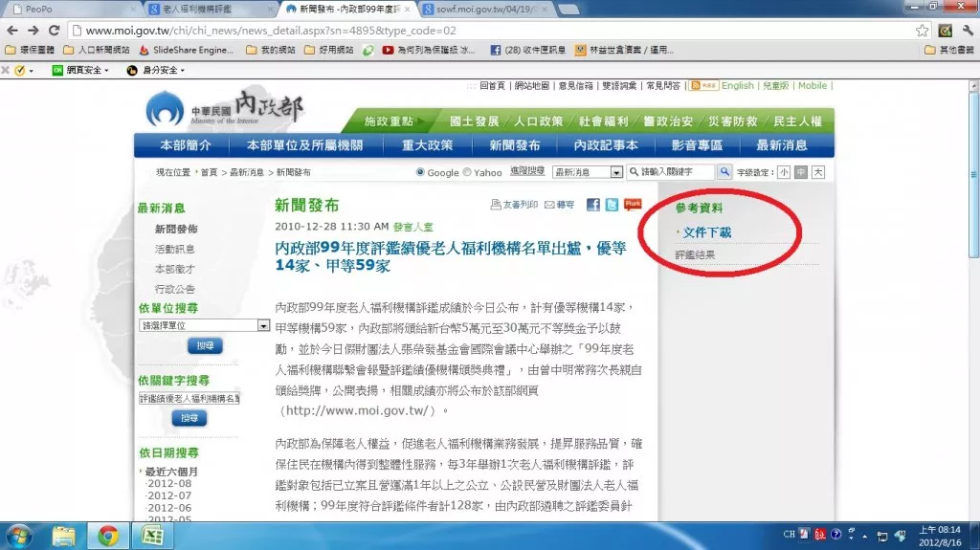Expand the 請選擇單位 unit dropdown
This screenshot has height=550, width=980.
coord(263,325)
